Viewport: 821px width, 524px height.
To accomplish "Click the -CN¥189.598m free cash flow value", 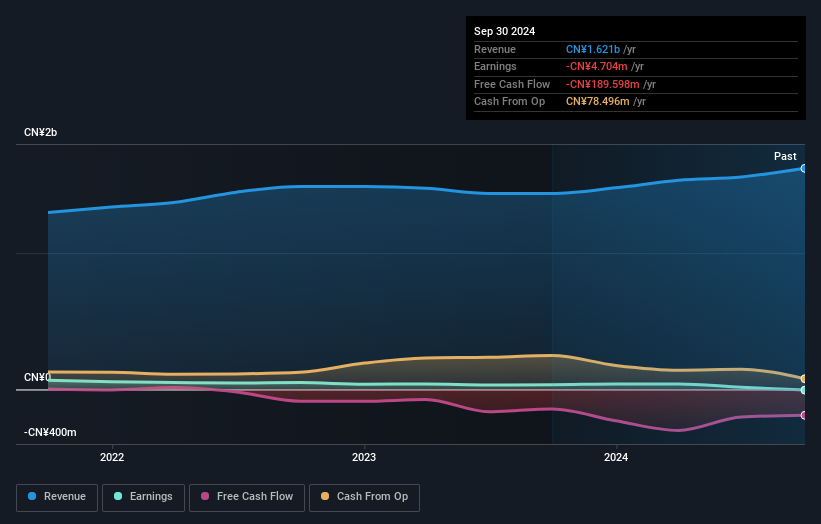I will click(x=602, y=84).
